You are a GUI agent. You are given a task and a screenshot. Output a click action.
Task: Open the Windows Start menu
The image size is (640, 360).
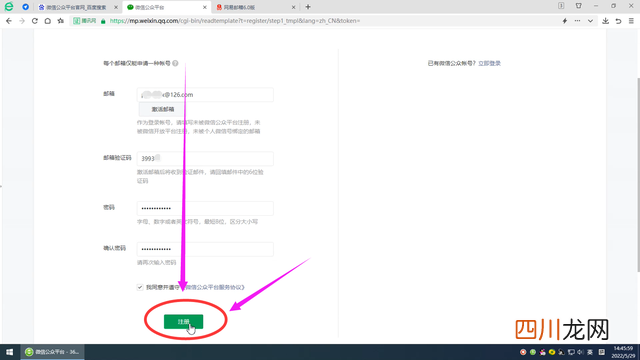(x=9, y=352)
